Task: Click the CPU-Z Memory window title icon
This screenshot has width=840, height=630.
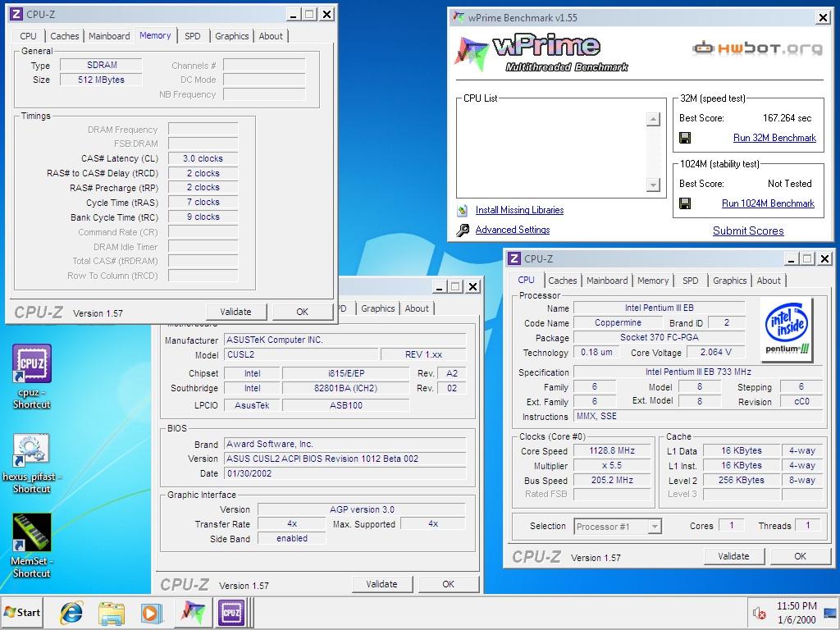Action: coord(16,14)
